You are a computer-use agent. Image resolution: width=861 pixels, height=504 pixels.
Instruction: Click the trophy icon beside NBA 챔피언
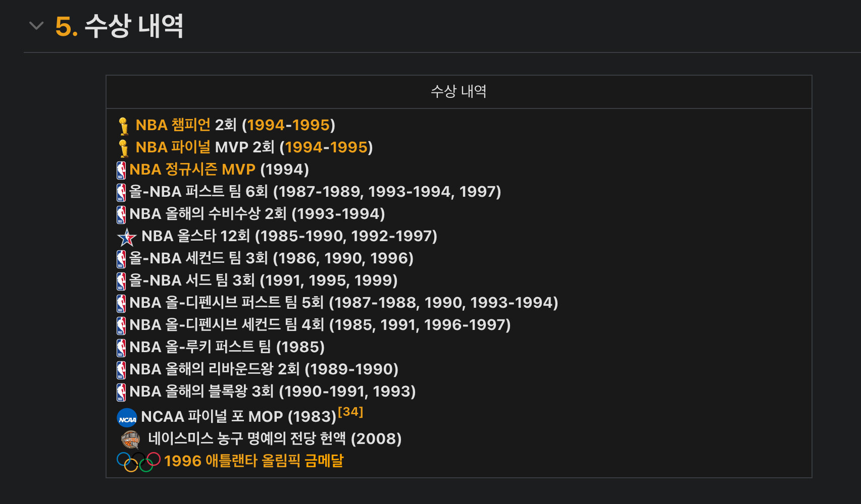(124, 126)
